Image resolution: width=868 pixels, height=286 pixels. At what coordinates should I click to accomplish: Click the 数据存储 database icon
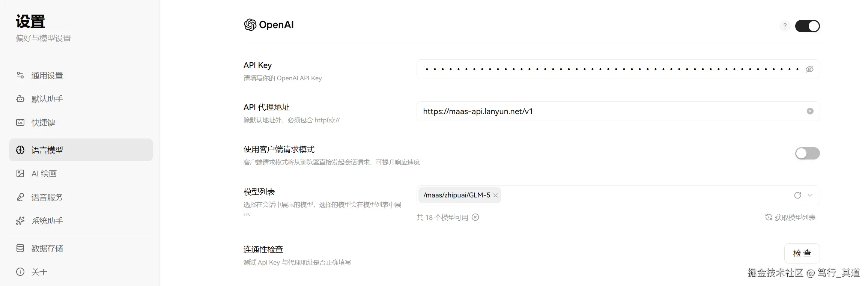click(x=20, y=248)
